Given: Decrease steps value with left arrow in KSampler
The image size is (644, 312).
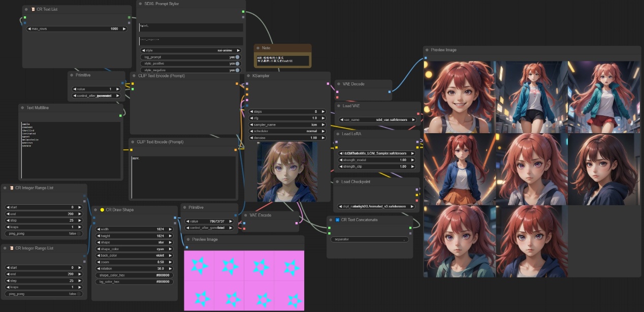Looking at the screenshot, I should point(251,111).
